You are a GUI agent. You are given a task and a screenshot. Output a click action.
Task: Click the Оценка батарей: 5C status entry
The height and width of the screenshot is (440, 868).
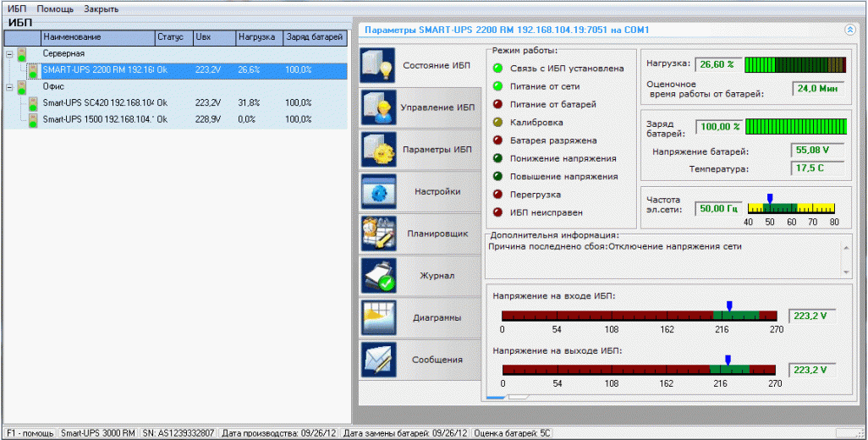click(513, 432)
